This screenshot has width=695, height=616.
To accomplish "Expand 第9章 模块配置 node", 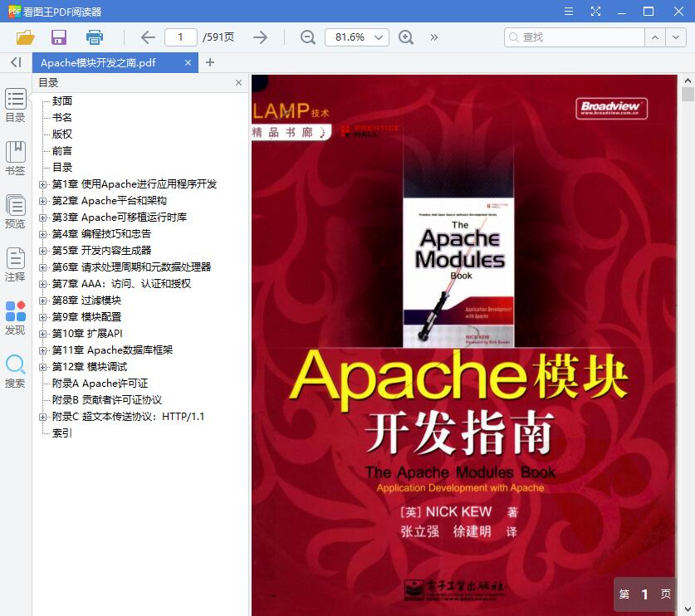I will coord(42,317).
